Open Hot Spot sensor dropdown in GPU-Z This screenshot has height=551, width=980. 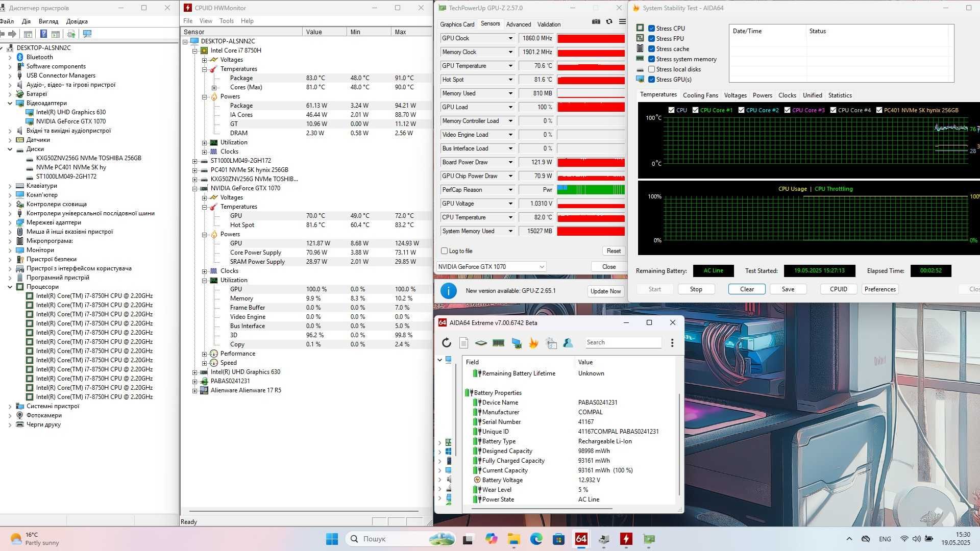(x=510, y=80)
